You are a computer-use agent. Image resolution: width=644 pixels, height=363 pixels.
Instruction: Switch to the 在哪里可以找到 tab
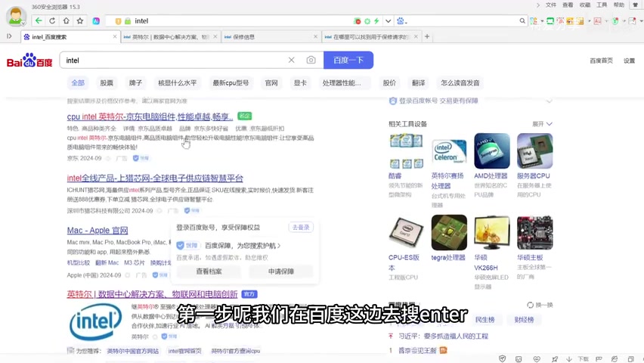[371, 36]
